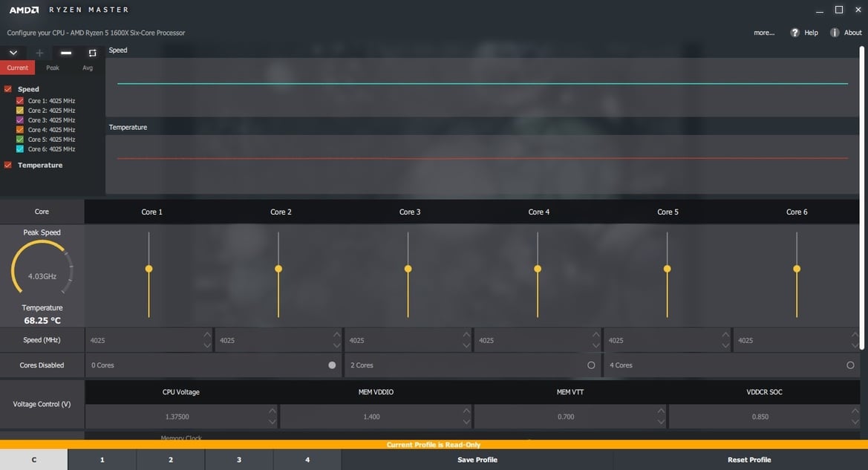Select the C current profile tab
The width and height of the screenshot is (868, 470).
point(33,460)
